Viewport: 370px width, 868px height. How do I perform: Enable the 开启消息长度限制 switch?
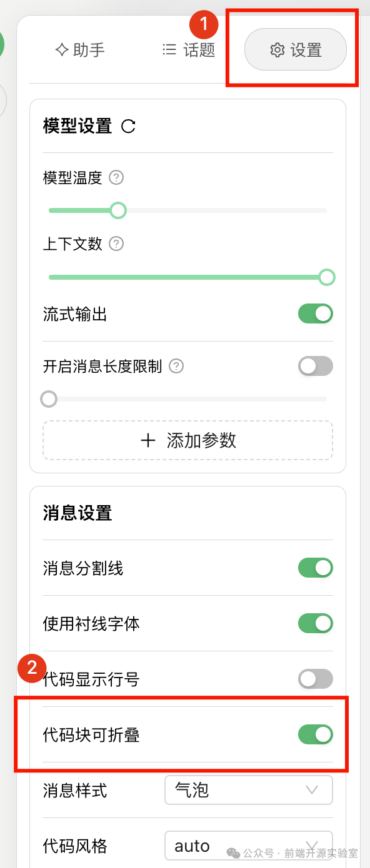coord(316,366)
